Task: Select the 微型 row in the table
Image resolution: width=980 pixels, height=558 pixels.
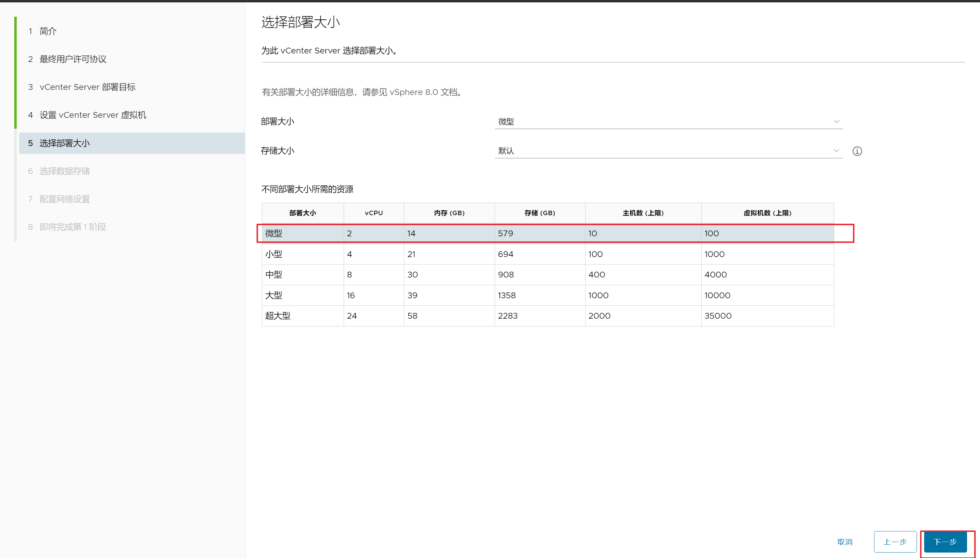Action: (547, 234)
